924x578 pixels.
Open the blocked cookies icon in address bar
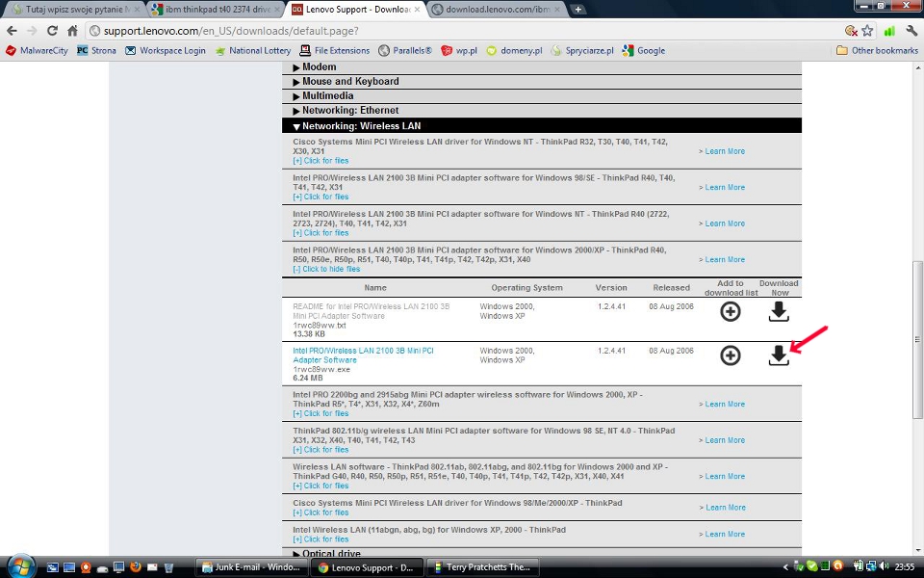pyautogui.click(x=851, y=31)
